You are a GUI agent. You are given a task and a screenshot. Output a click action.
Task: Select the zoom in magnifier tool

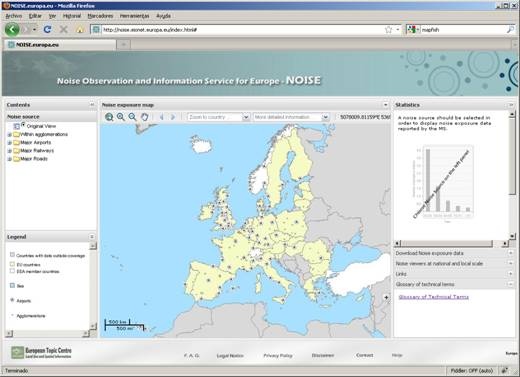click(x=121, y=117)
